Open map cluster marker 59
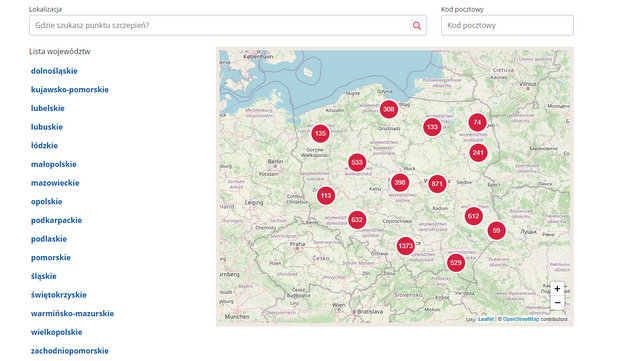The width and height of the screenshot is (640, 361). click(496, 230)
